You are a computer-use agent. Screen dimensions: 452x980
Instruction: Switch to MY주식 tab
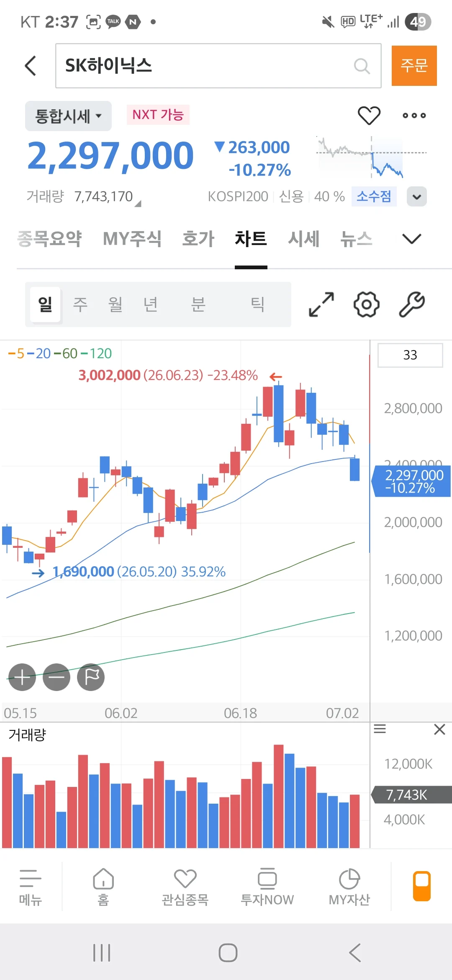(x=132, y=239)
